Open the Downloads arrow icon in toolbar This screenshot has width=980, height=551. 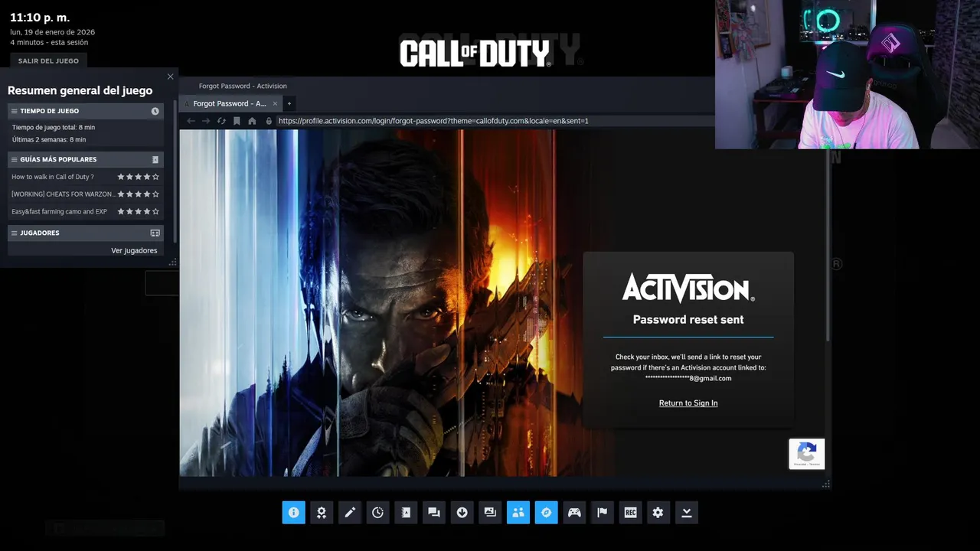click(x=462, y=513)
